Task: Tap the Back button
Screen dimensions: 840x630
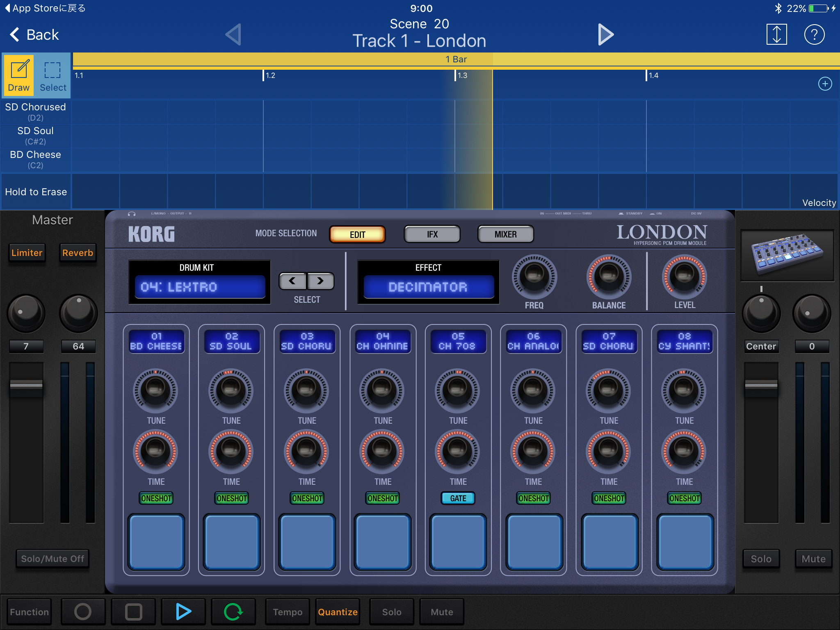Action: (x=34, y=35)
